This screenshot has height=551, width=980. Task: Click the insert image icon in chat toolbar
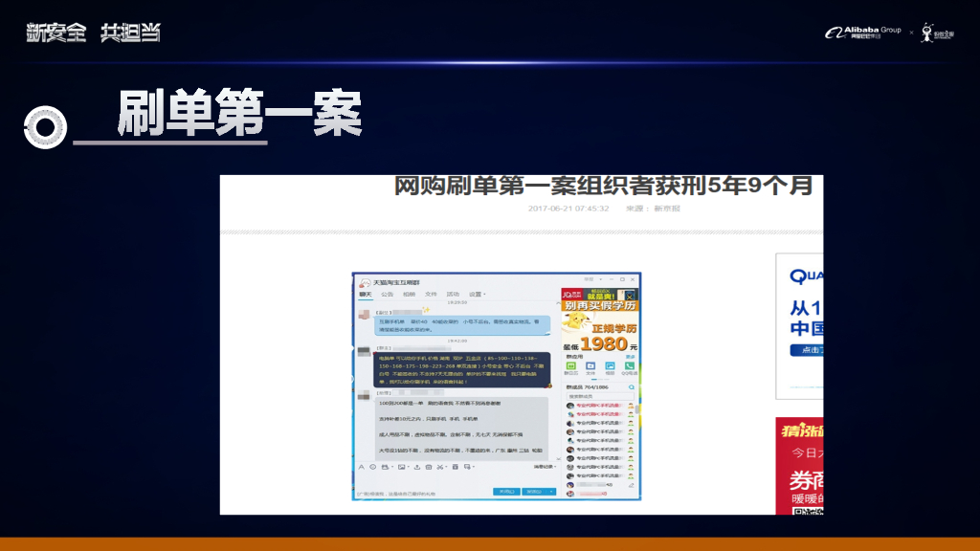(x=402, y=467)
